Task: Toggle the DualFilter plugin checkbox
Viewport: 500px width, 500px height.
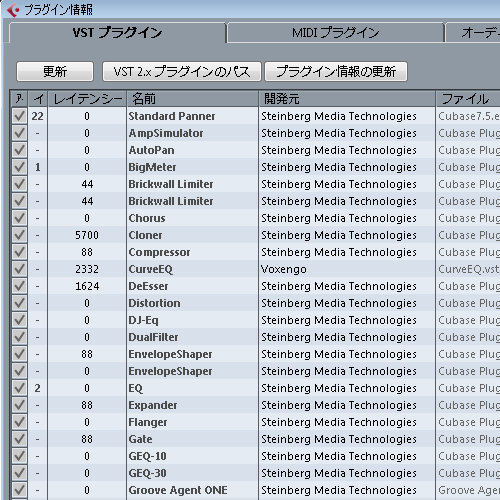Action: (19, 337)
